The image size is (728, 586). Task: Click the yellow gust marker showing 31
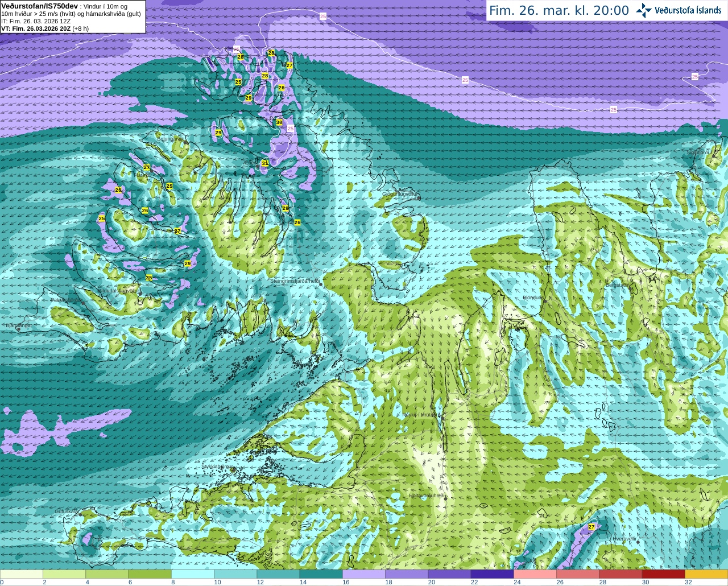(265, 163)
